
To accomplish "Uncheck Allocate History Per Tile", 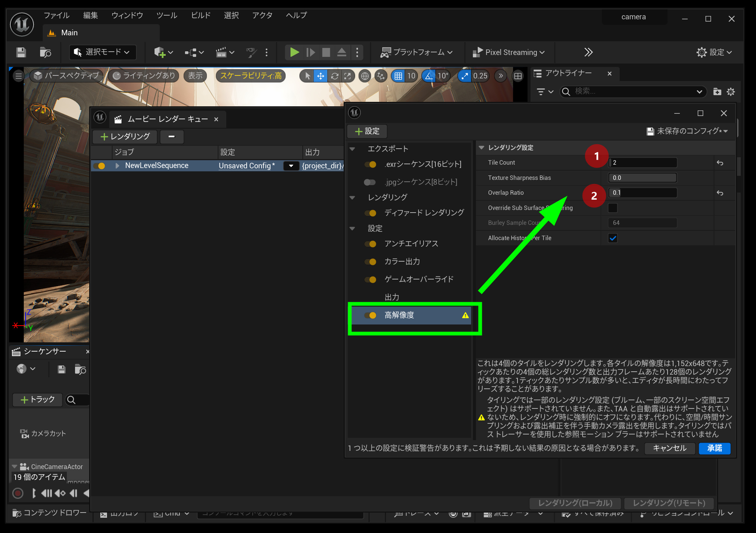I will tap(613, 238).
